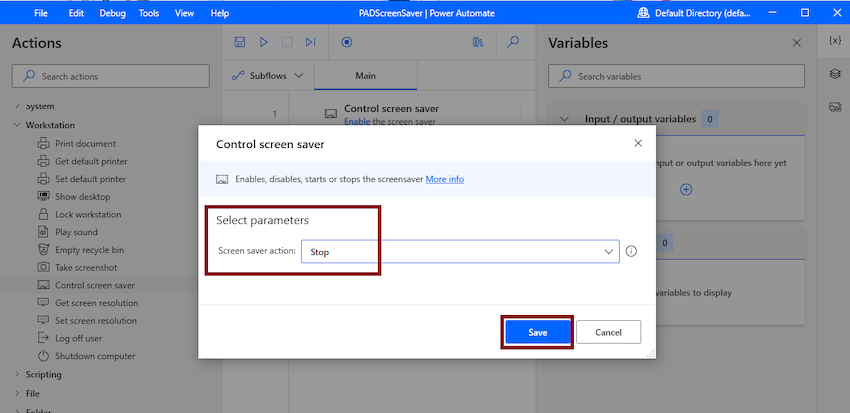The image size is (850, 413).
Task: Click the Save flow disk icon
Action: pyautogui.click(x=240, y=42)
